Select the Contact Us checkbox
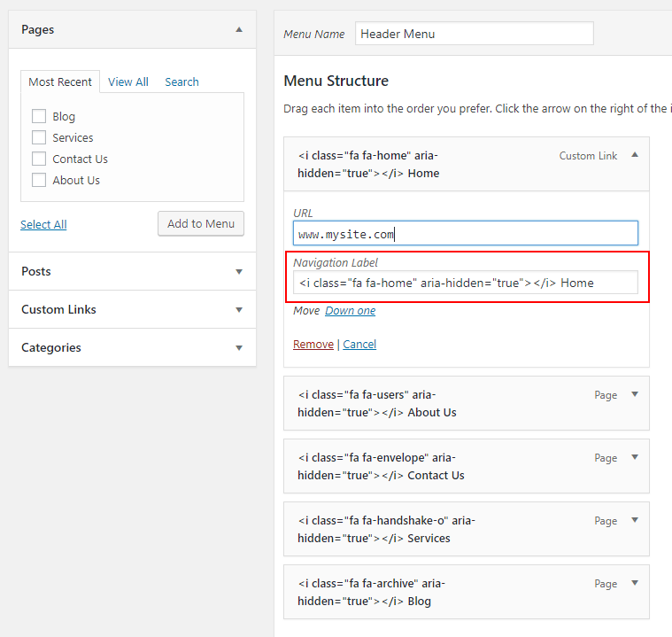Viewport: 672px width, 637px height. pos(39,159)
